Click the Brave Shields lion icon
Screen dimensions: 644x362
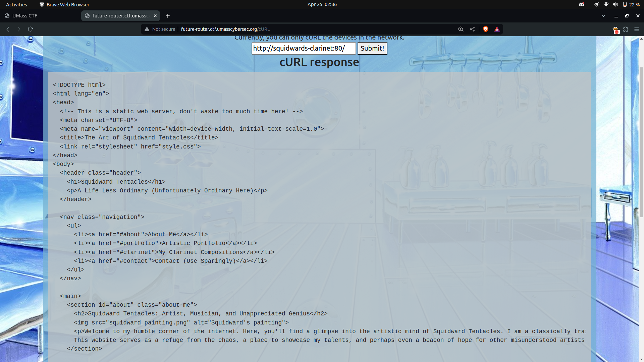coord(485,29)
